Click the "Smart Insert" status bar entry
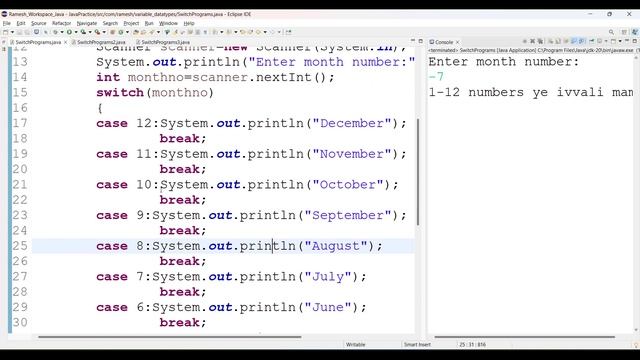 pos(417,344)
